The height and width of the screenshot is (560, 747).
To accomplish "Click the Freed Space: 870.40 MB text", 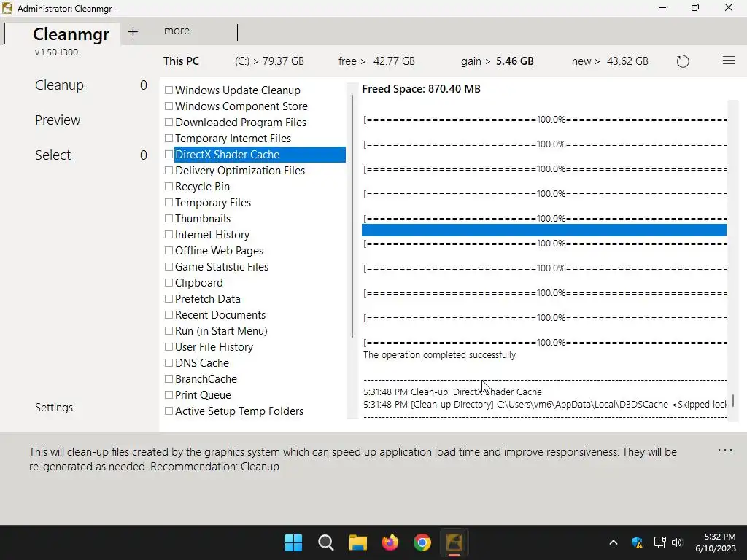I will pyautogui.click(x=421, y=89).
